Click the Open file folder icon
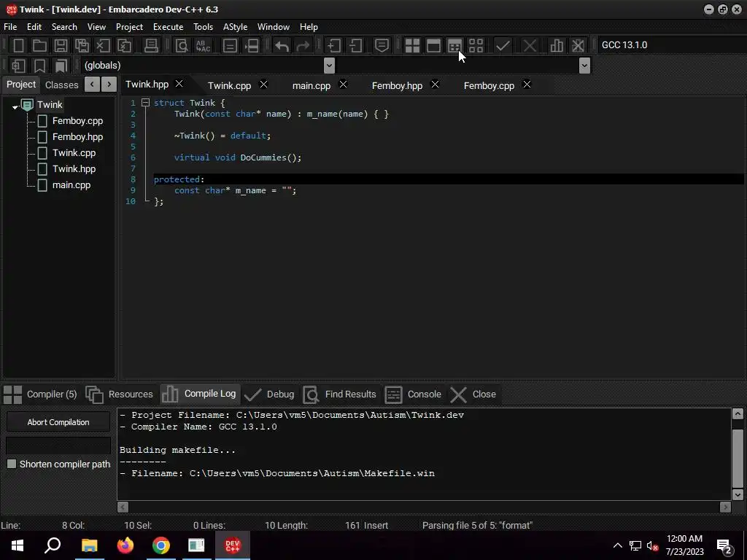The image size is (747, 560). (x=39, y=46)
